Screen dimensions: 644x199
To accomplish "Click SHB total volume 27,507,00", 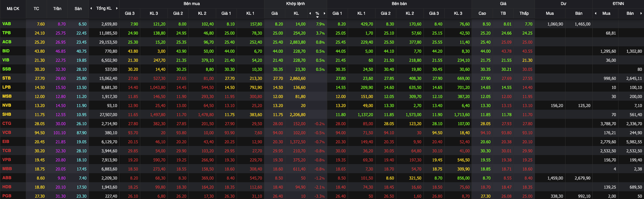I will point(108,115).
